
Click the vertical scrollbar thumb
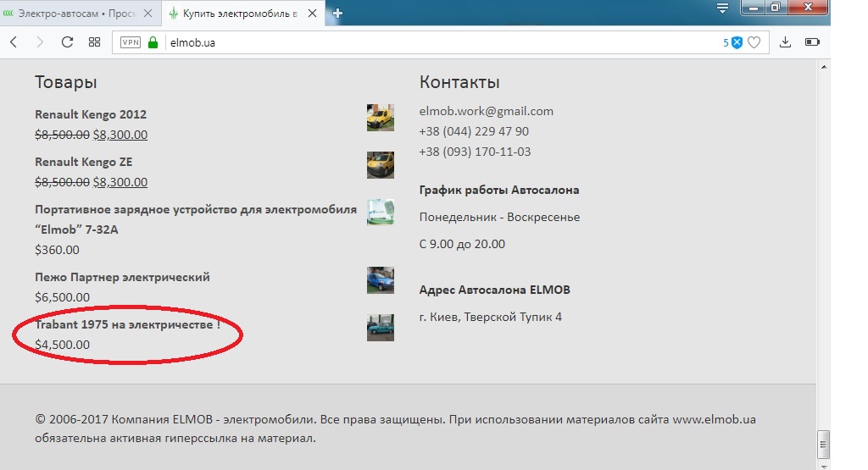click(x=823, y=443)
